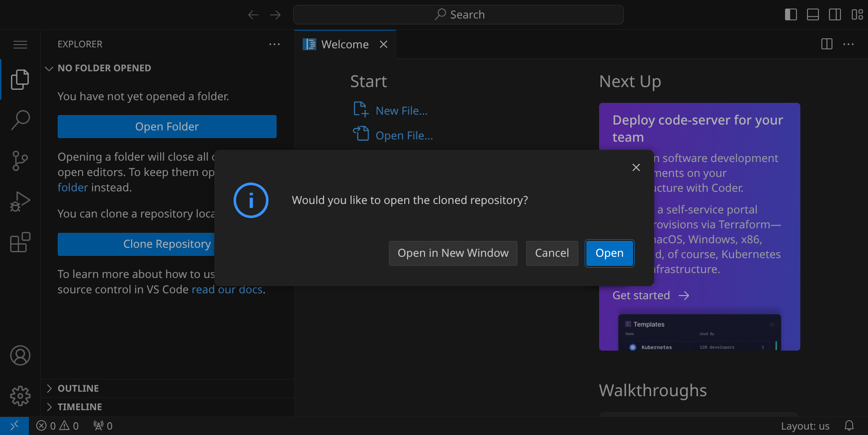Open the Search view icon
Viewport: 868px width, 435px height.
coord(20,120)
